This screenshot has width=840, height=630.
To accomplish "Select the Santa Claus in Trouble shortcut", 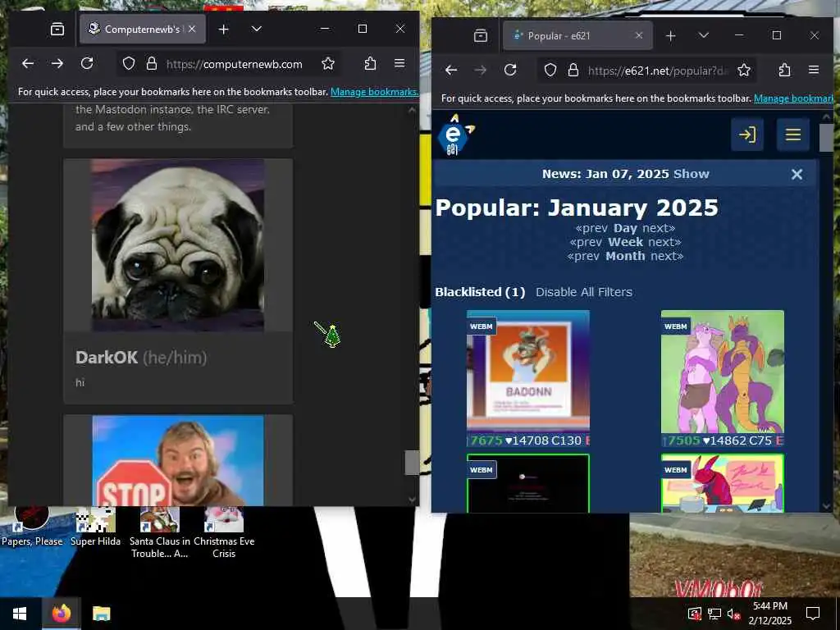I will pos(160,533).
